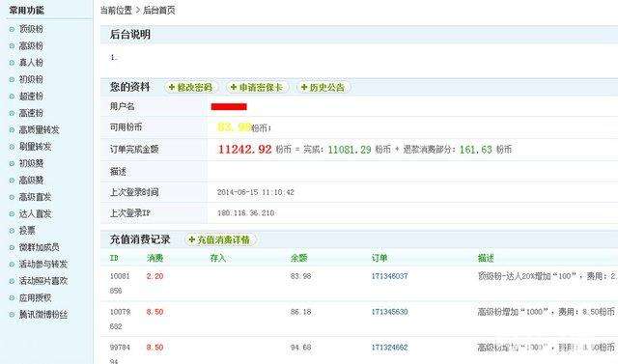The image size is (618, 364).
Task: Select 真人粉 in the sidebar
Action: [31, 62]
